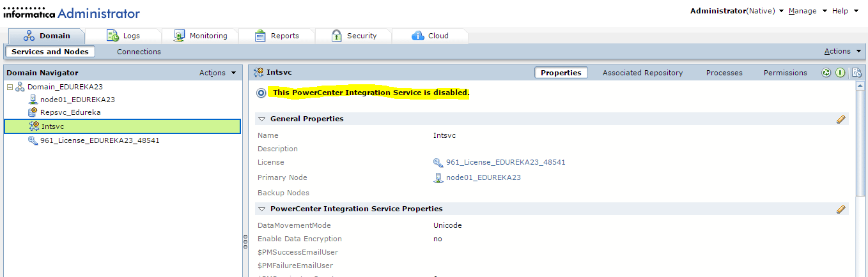Open the top-right Actions dropdown menu
Image resolution: width=868 pixels, height=277 pixels.
[x=842, y=51]
